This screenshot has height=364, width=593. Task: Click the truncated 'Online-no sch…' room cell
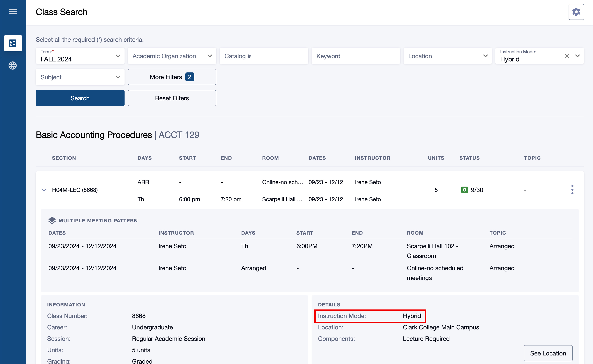pyautogui.click(x=282, y=182)
